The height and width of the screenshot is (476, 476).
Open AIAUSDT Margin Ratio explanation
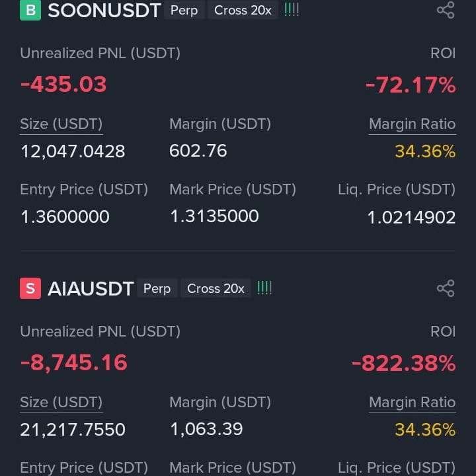[413, 403]
